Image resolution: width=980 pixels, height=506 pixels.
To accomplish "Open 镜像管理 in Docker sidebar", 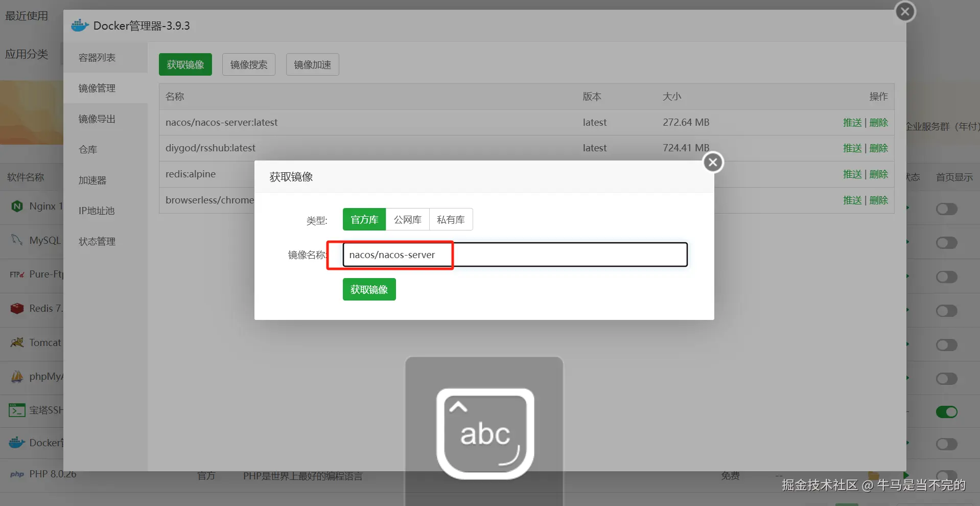I will point(105,88).
